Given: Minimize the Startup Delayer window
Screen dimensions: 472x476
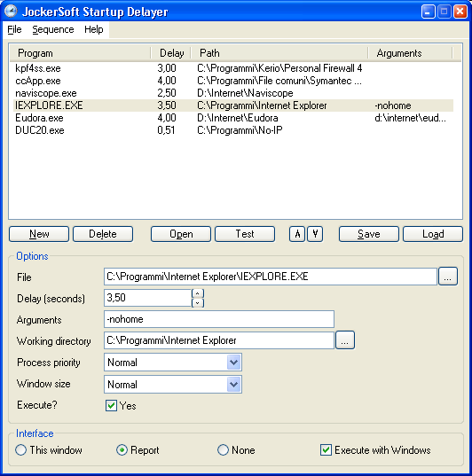Looking at the screenshot, I should point(428,12).
